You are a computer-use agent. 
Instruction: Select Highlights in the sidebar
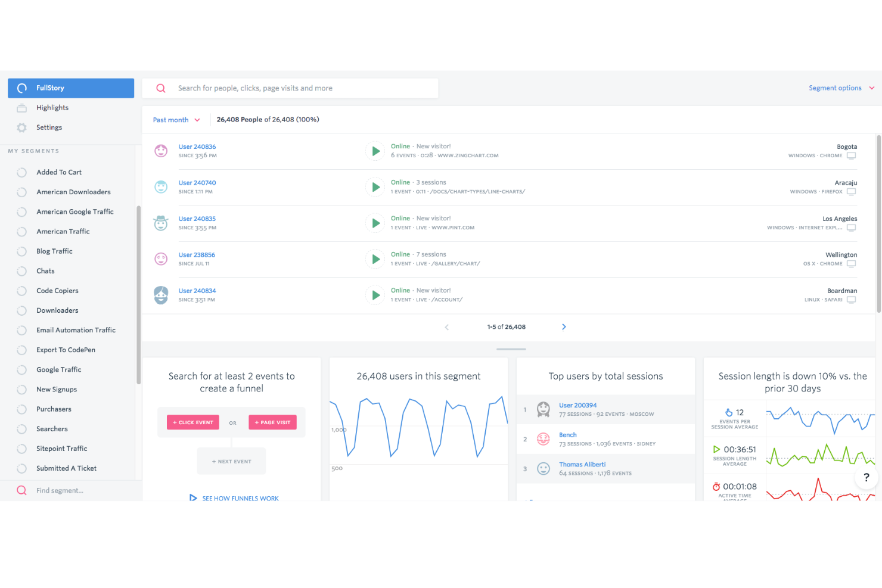click(52, 107)
